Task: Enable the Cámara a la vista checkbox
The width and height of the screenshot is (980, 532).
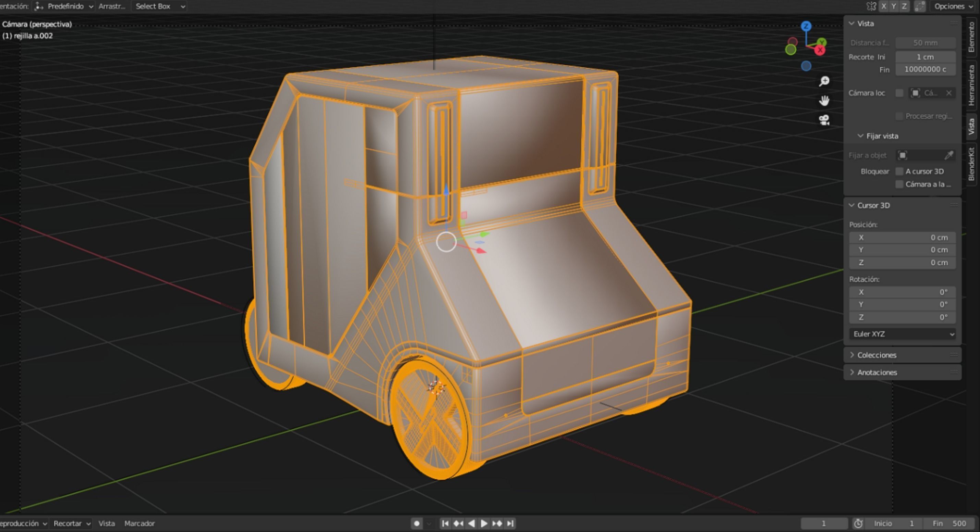Action: (899, 184)
